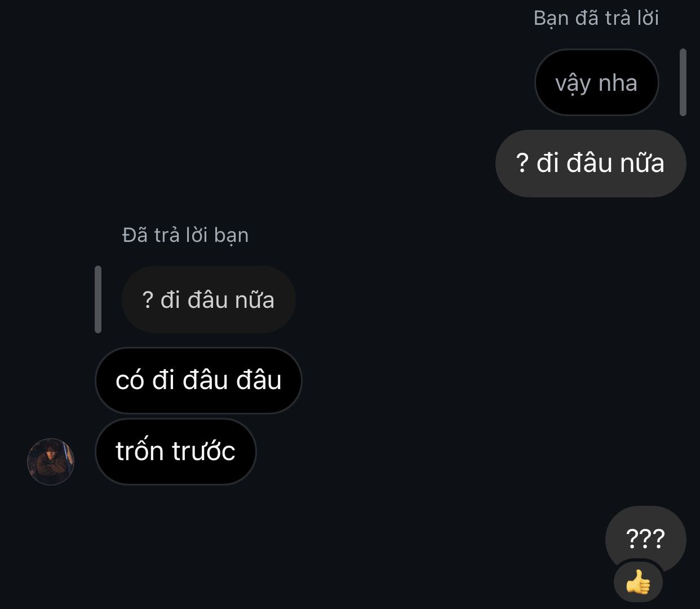Tap the question mark in the sent "? đi đâu nữa"

(x=522, y=164)
